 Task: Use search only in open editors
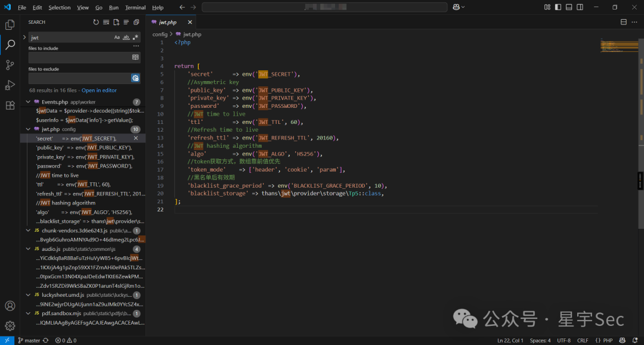point(135,57)
